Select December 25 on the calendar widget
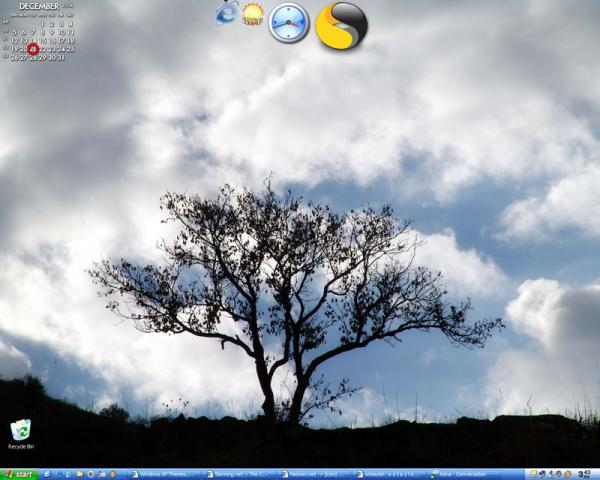Image resolution: width=600 pixels, height=480 pixels. (x=71, y=49)
